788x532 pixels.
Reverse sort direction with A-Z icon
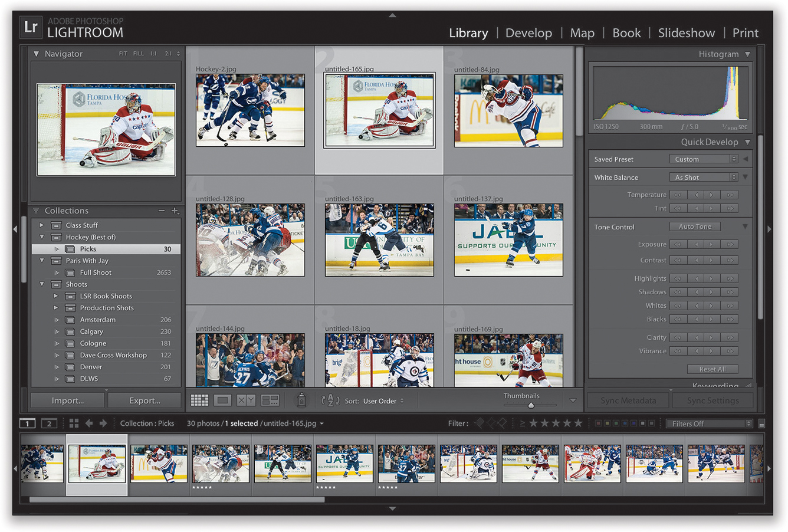[330, 400]
